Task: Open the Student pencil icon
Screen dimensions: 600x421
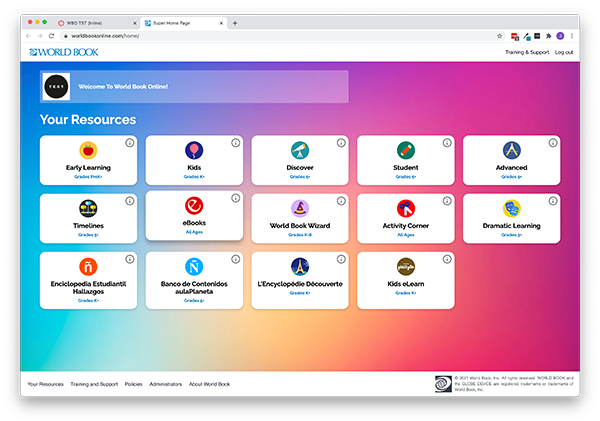Action: [x=406, y=150]
